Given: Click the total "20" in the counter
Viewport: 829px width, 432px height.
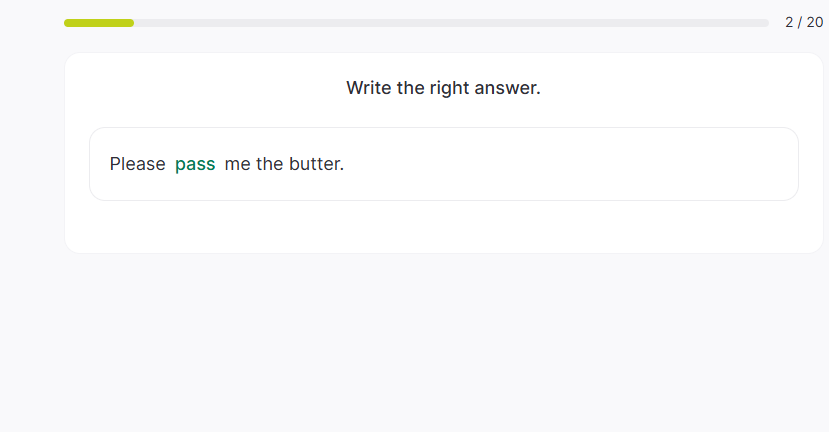Looking at the screenshot, I should coord(814,22).
